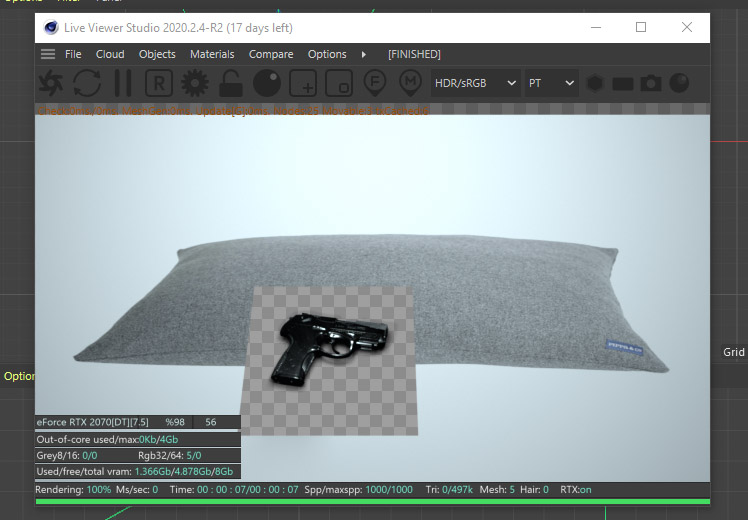
Task: Pause the render with the pause icon
Action: [123, 83]
